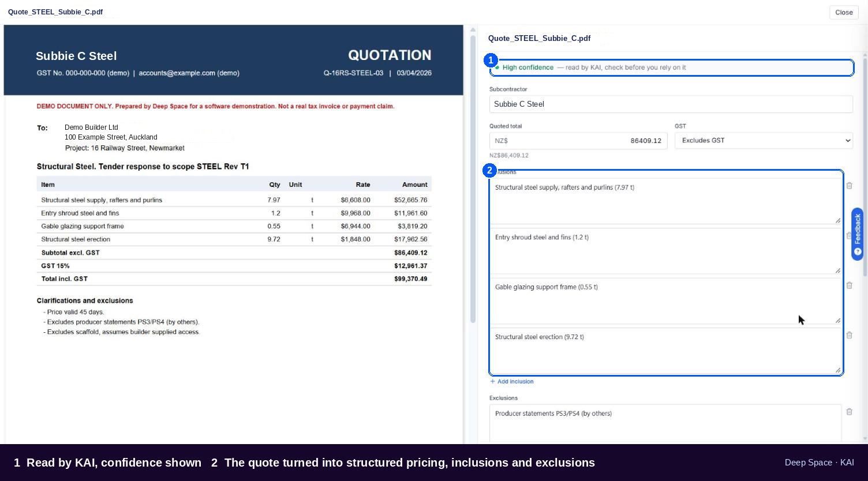Edit the Structural steel supply inclusion text
The image size is (868, 481).
665,201
